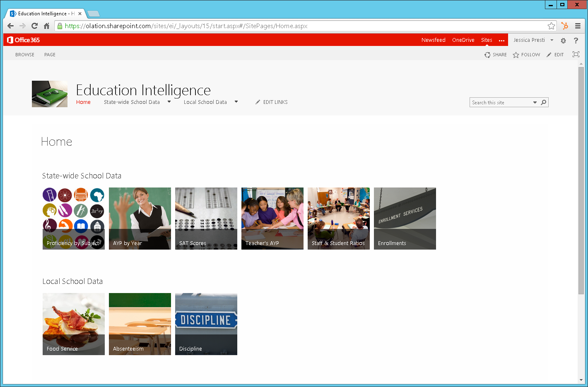Switch to the PAGE ribbon tab
Image resolution: width=588 pixels, height=387 pixels.
50,54
